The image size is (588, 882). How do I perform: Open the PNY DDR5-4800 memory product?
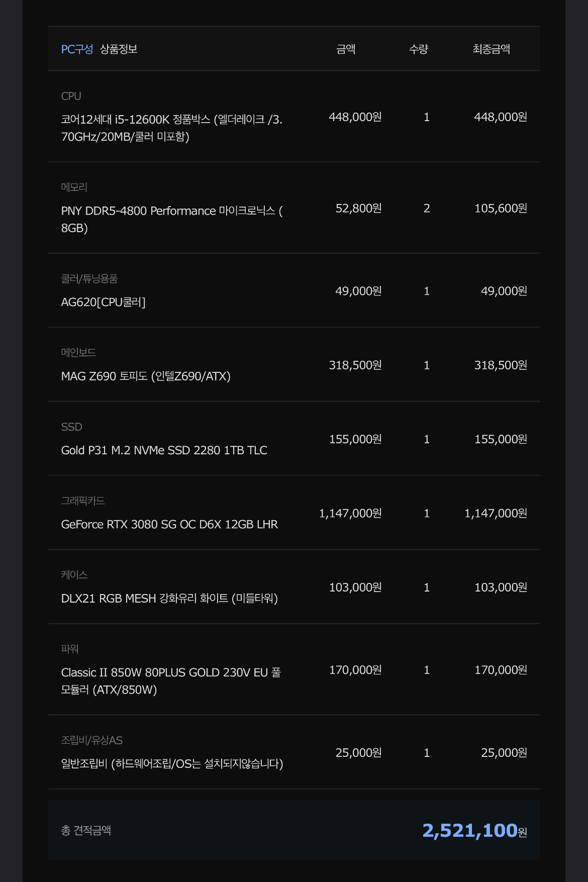[x=172, y=219]
